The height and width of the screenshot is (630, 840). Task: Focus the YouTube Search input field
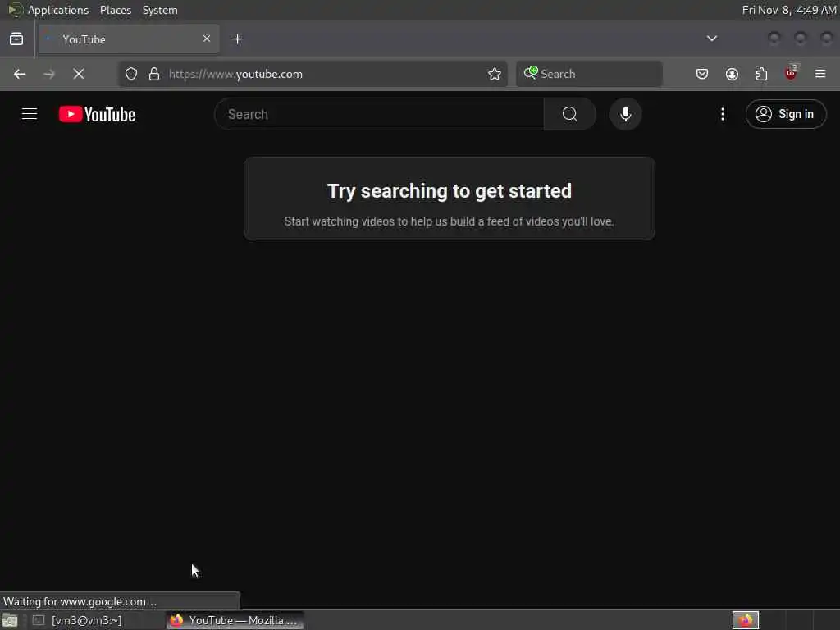click(x=379, y=114)
